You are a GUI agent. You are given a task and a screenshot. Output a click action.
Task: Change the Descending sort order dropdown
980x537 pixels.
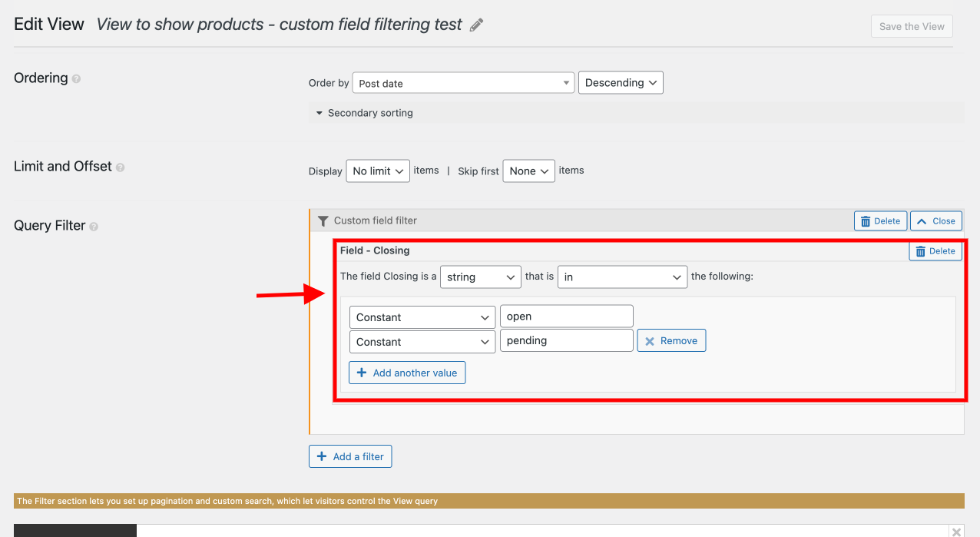click(621, 82)
